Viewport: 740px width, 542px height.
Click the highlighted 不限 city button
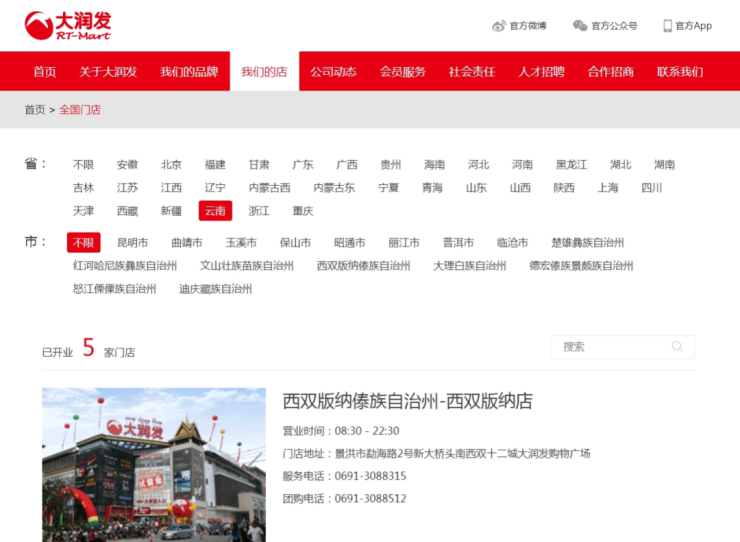84,243
